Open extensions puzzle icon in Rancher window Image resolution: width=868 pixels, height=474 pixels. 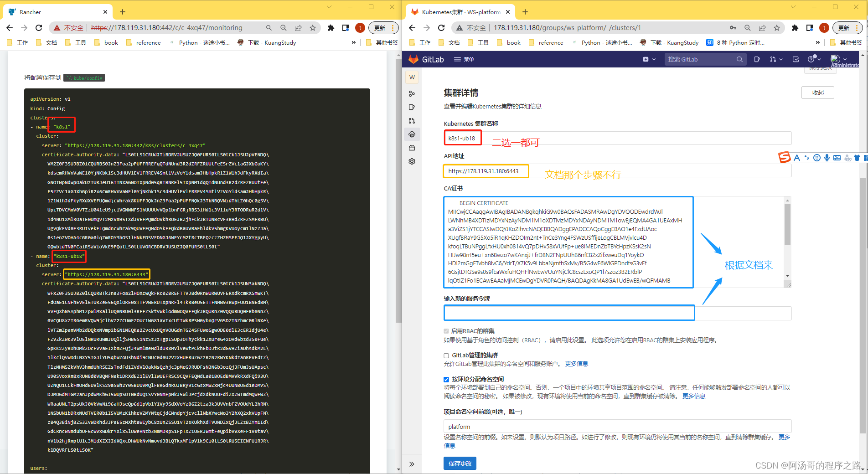pos(331,28)
